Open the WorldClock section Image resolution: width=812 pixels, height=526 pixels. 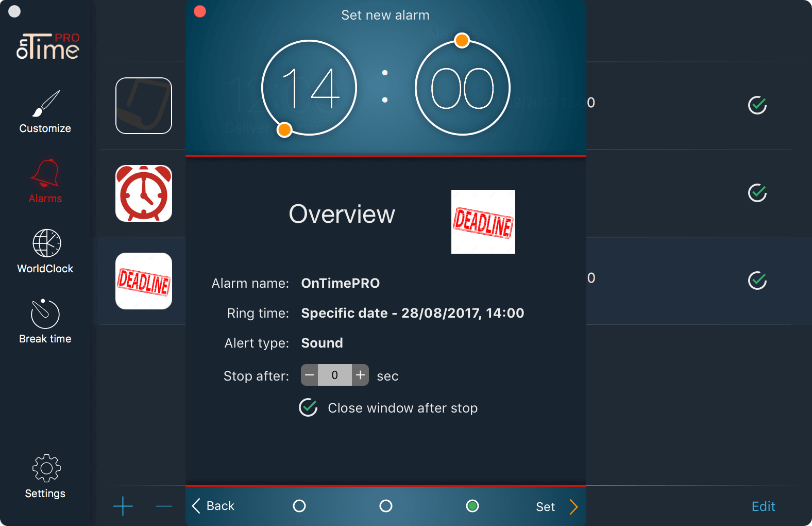pos(45,251)
